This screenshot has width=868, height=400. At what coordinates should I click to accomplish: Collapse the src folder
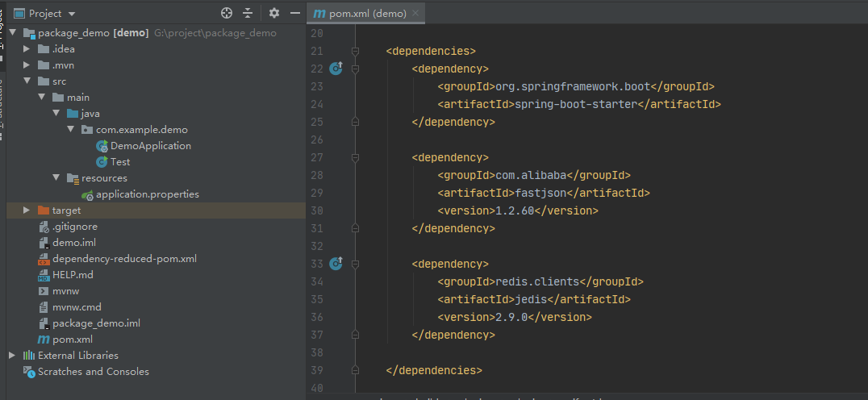(27, 81)
